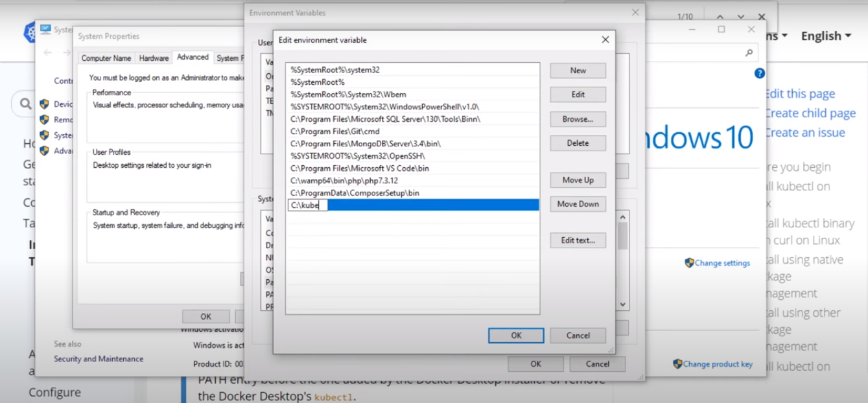This screenshot has width=868, height=403.
Task: Click the website search magnifier on the left
Action: (25, 104)
